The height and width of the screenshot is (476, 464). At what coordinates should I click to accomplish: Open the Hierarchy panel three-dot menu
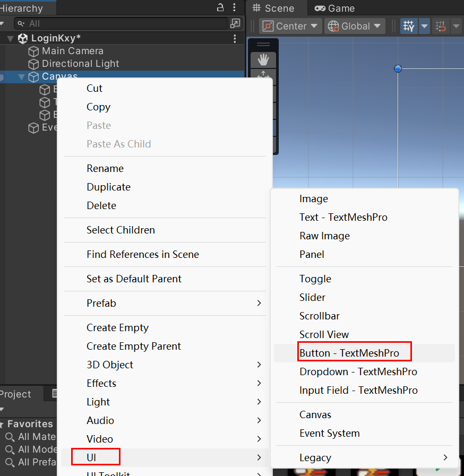[235, 7]
